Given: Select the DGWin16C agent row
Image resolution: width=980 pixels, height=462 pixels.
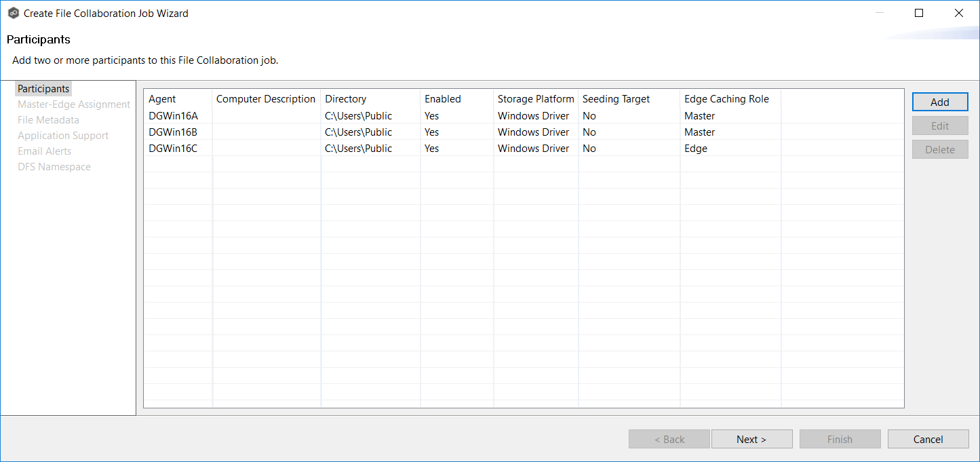Looking at the screenshot, I should [173, 149].
